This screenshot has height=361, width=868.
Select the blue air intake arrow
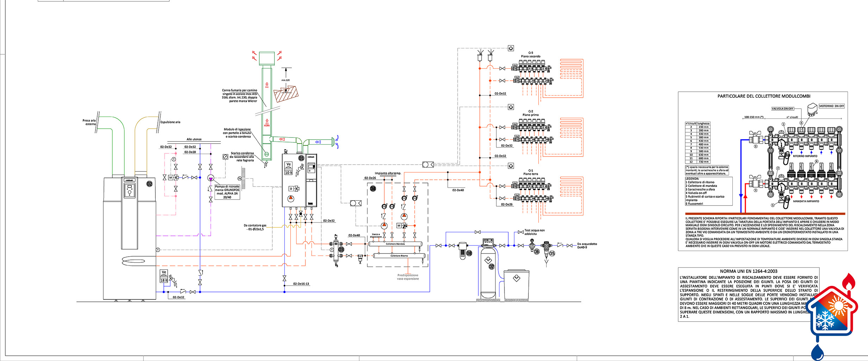tap(318, 142)
